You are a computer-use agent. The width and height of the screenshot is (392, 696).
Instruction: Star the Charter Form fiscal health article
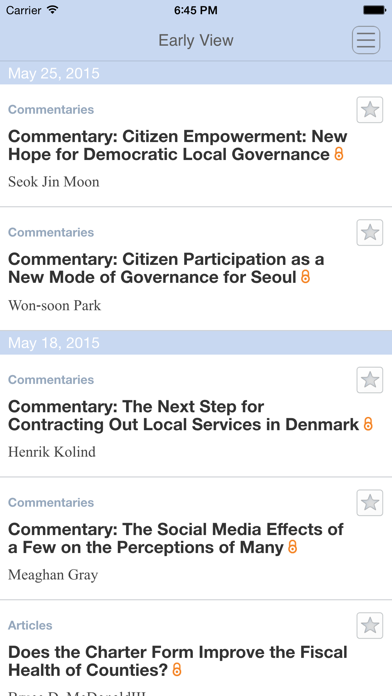tap(369, 626)
